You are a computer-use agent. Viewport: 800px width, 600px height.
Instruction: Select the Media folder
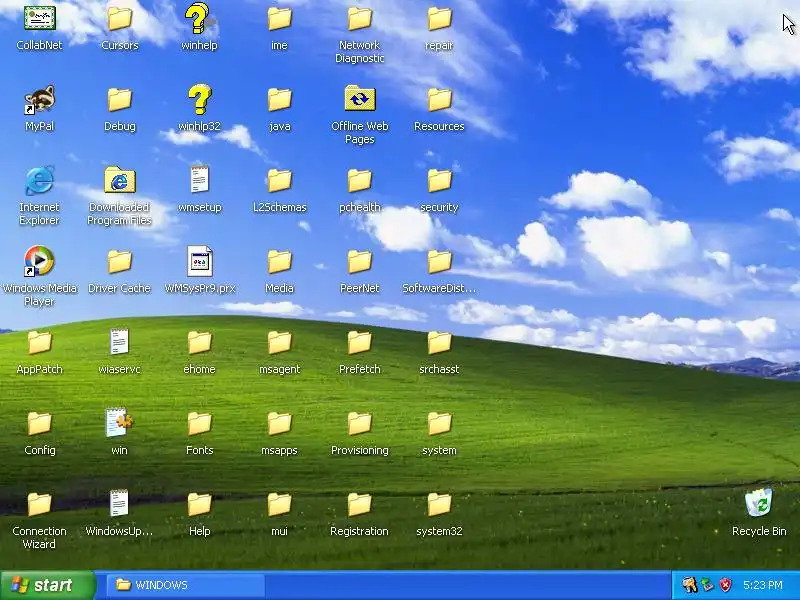(280, 261)
